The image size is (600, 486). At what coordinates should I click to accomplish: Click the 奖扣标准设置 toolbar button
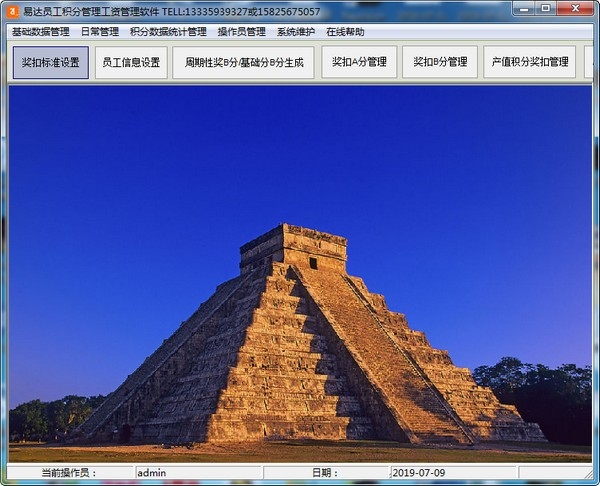pos(51,62)
